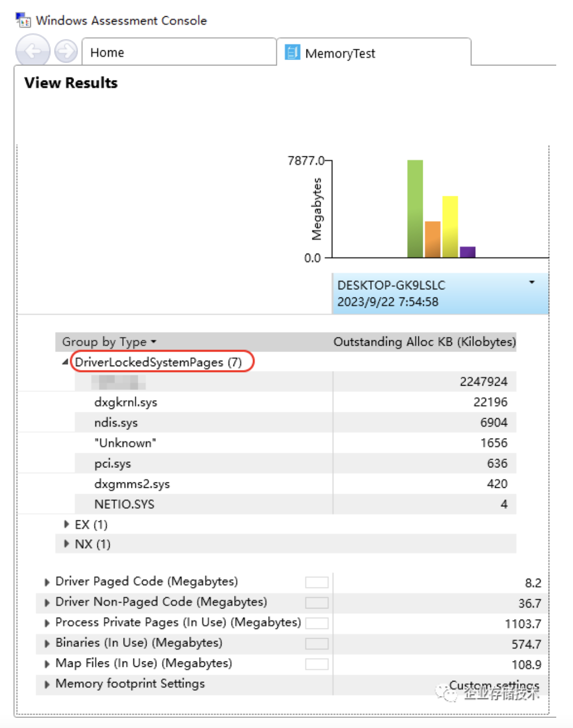Viewport: 573px width, 728px height.
Task: Click the 1103.7 Process Private Pages value
Action: [523, 624]
